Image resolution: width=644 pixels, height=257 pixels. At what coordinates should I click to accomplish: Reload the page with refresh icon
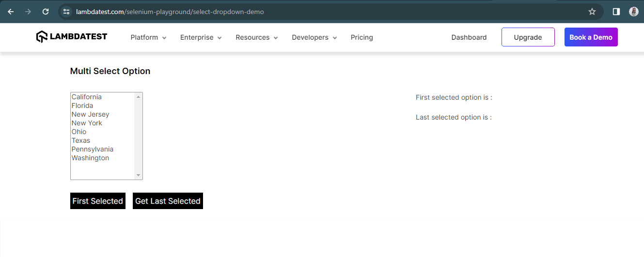(x=46, y=12)
